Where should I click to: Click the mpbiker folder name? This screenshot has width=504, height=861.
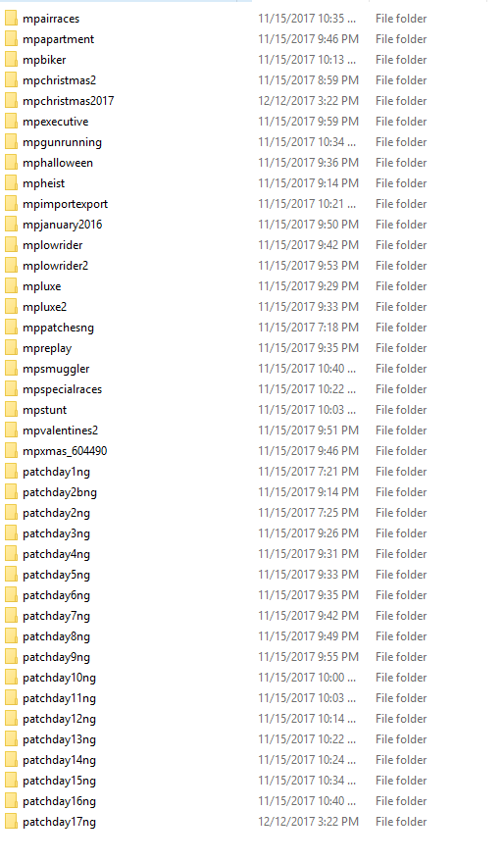(x=44, y=60)
